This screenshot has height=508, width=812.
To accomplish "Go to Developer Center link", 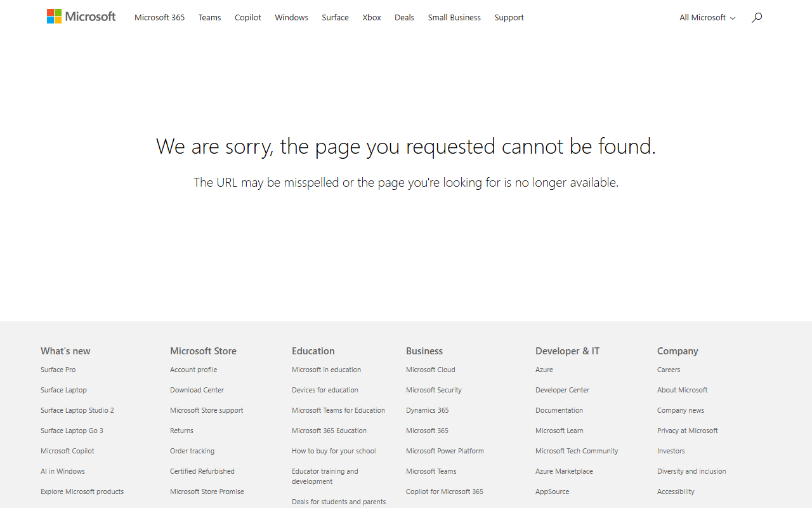I will click(x=562, y=390).
